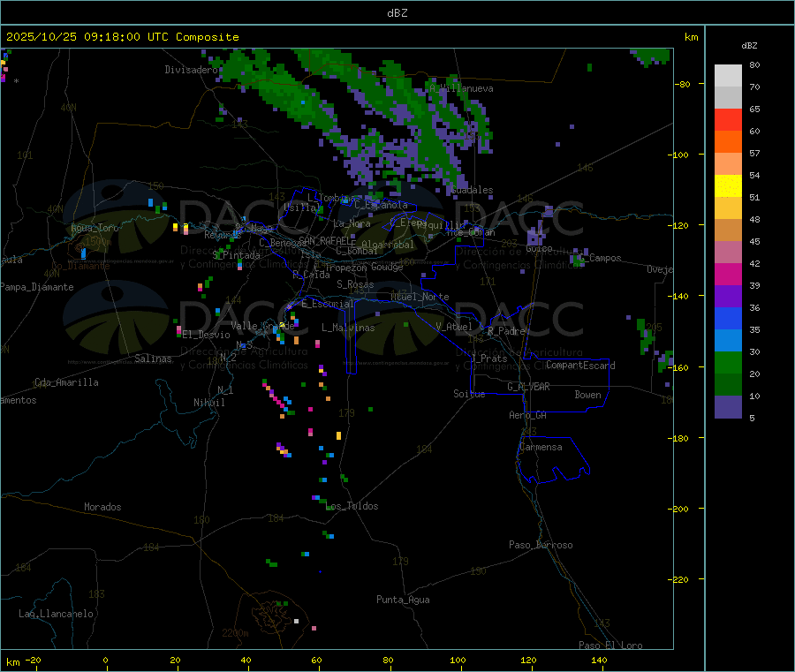
Task: Click the yellow 54 dBZ legend swatch
Action: click(728, 186)
